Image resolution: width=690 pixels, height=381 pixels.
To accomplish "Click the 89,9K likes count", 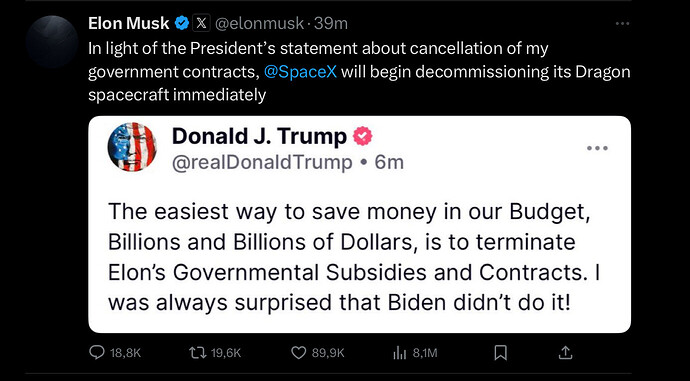I will tap(328, 353).
